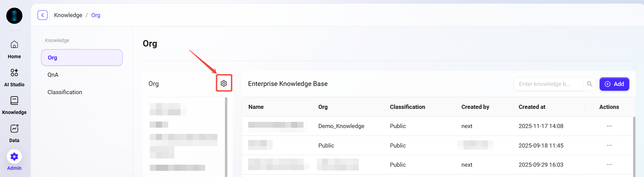Open the Org settings gear icon

tap(224, 83)
